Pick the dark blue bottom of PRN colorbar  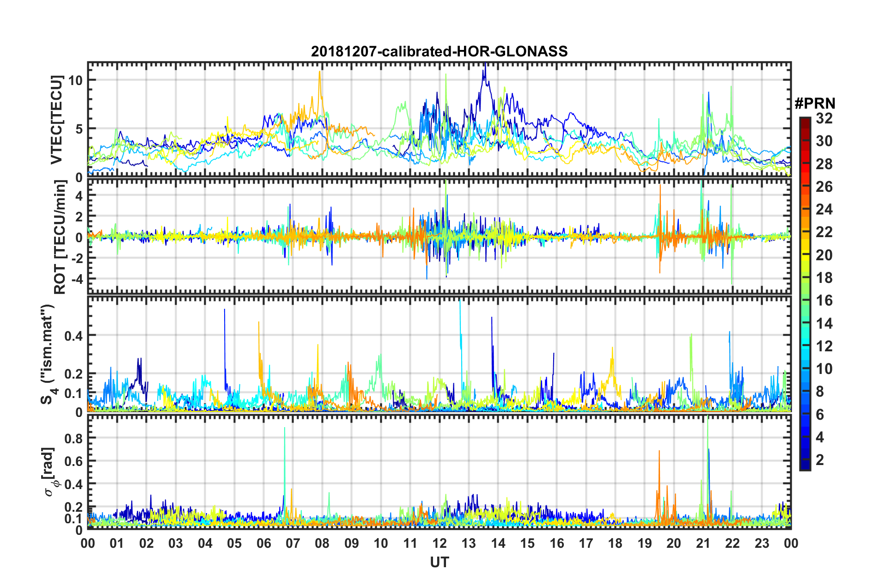click(x=805, y=467)
